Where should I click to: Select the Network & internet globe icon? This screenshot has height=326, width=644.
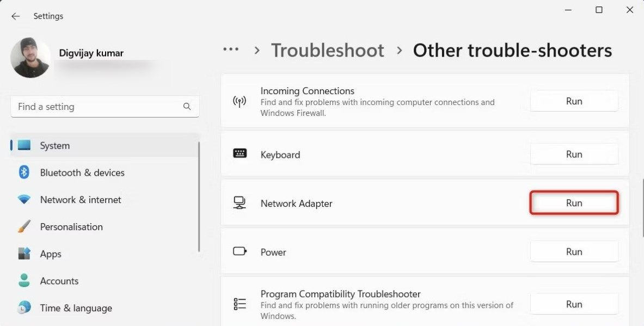[x=24, y=199]
